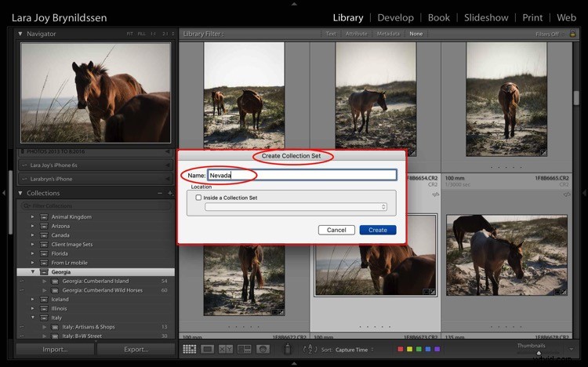Click Arizona collection set icon
The width and height of the screenshot is (588, 367).
pos(44,227)
